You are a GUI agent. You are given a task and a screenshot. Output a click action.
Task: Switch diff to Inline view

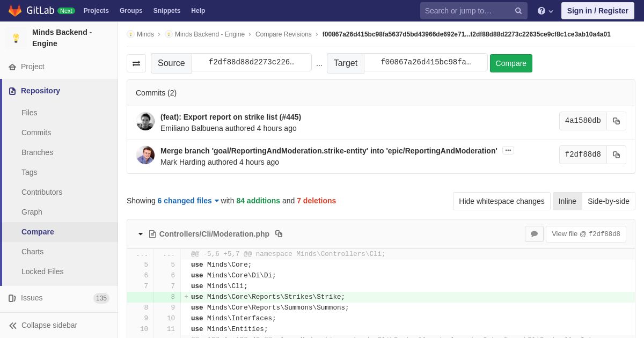[x=567, y=201]
